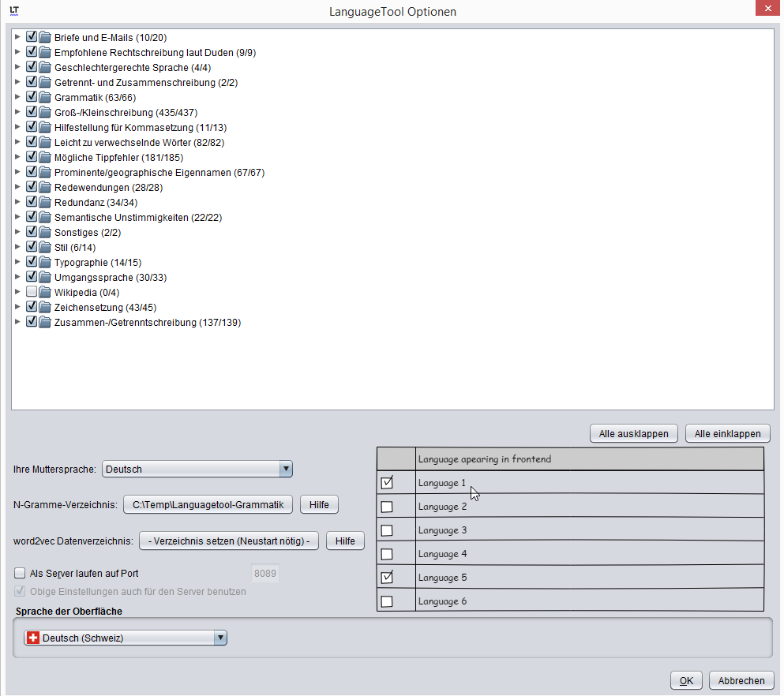Expand Semantische Unstimmigkeiten tree node
784x696 pixels.
click(17, 216)
